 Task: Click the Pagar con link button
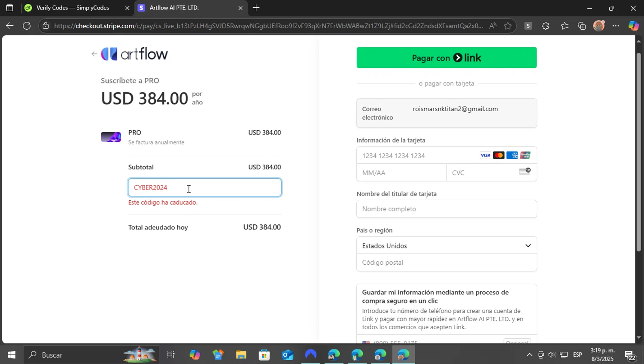coord(447,58)
